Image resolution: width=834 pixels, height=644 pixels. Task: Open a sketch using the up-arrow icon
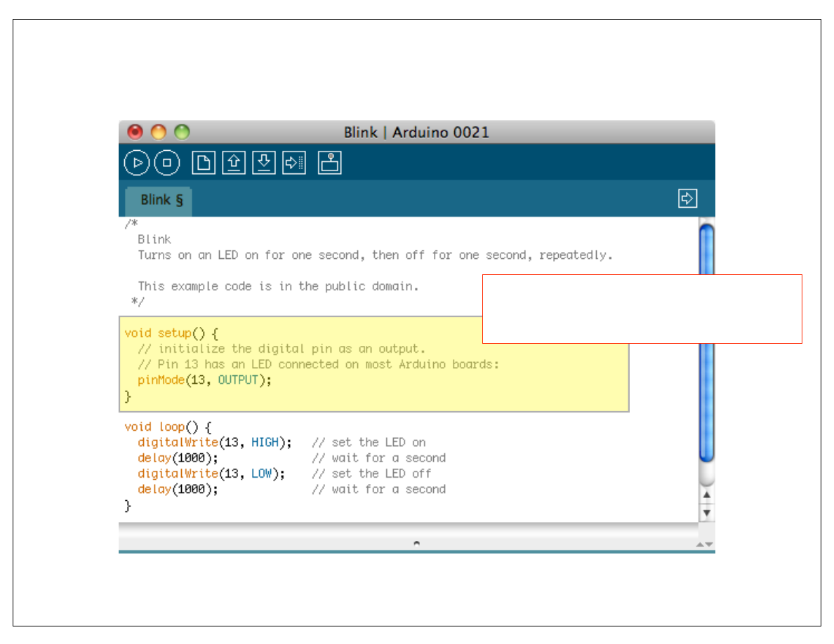coord(234,163)
